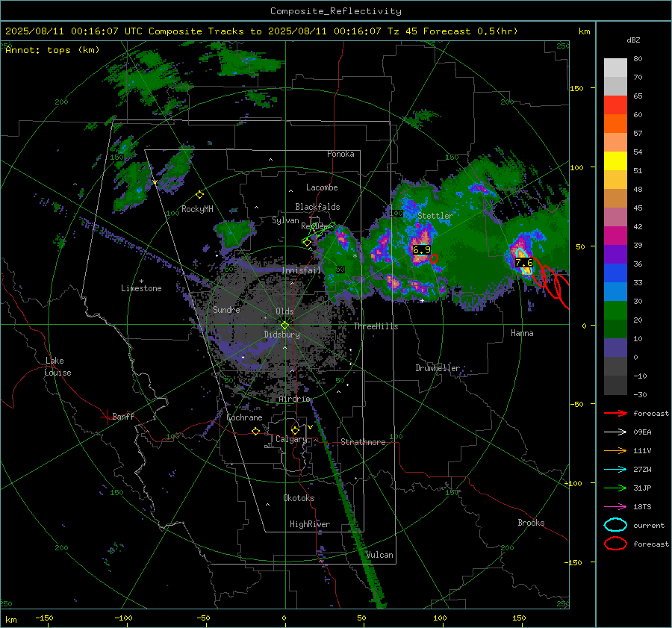Click the Hanna map label

(x=522, y=333)
